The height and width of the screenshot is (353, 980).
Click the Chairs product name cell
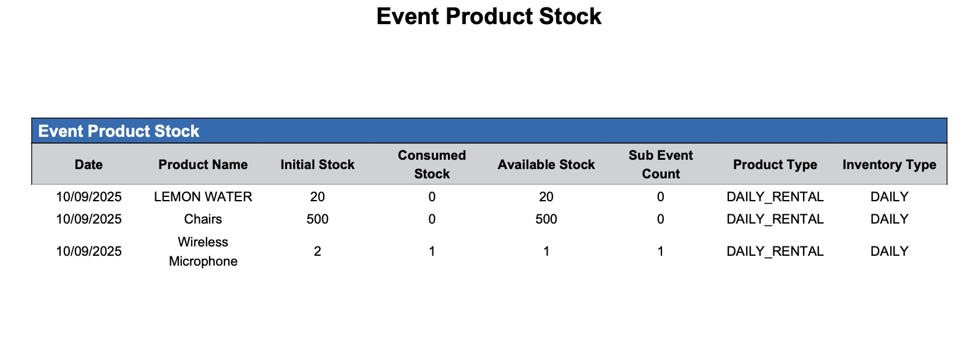203,219
